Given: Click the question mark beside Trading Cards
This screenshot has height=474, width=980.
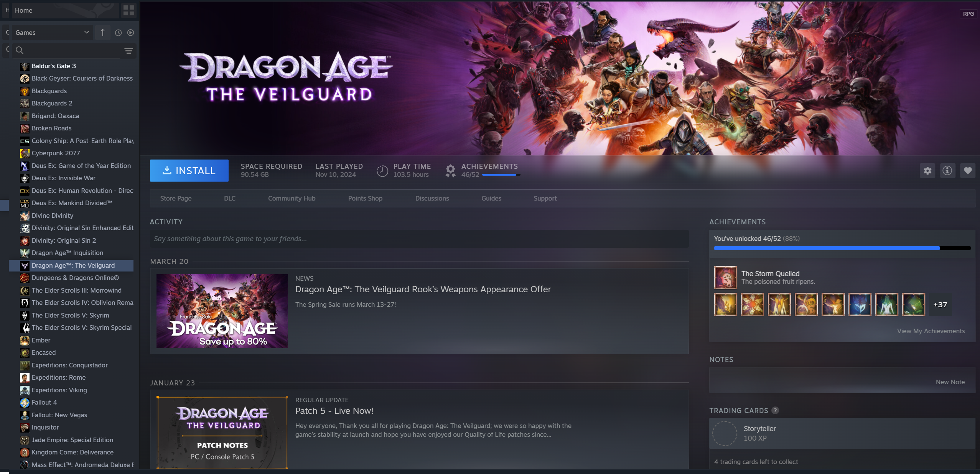Looking at the screenshot, I should (x=775, y=410).
